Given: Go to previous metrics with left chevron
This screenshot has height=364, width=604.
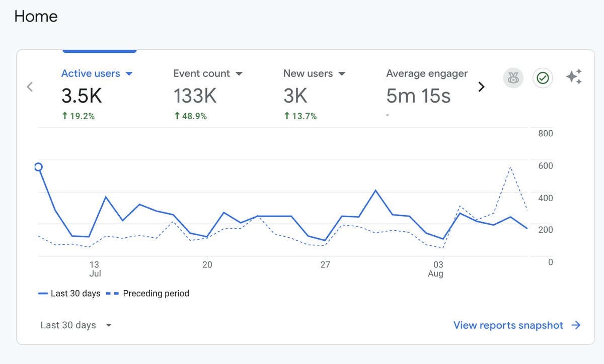Looking at the screenshot, I should (30, 86).
